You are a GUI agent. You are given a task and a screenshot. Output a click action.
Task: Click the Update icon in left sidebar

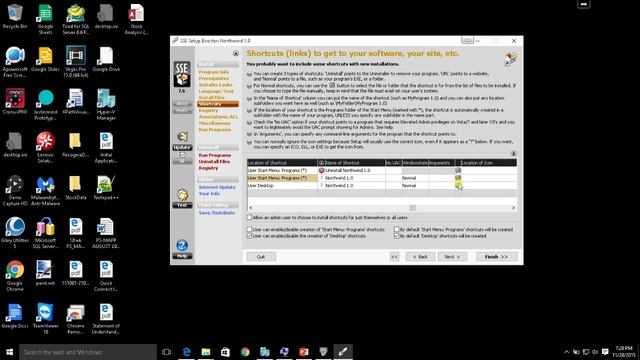click(x=182, y=137)
